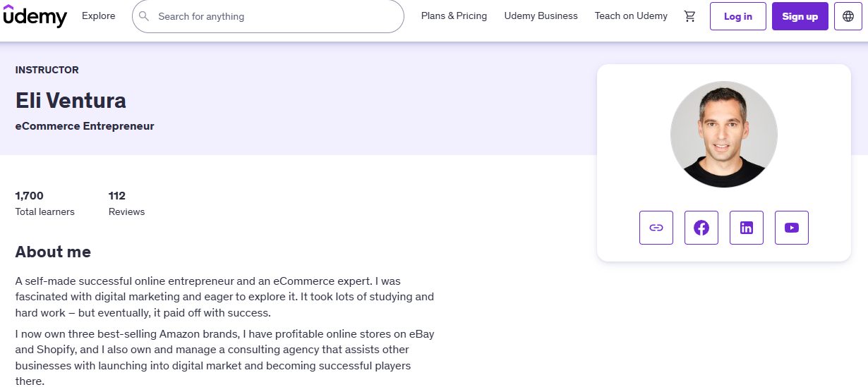Click the search magnifier icon
Screen dimensions: 868x387
[x=144, y=16]
